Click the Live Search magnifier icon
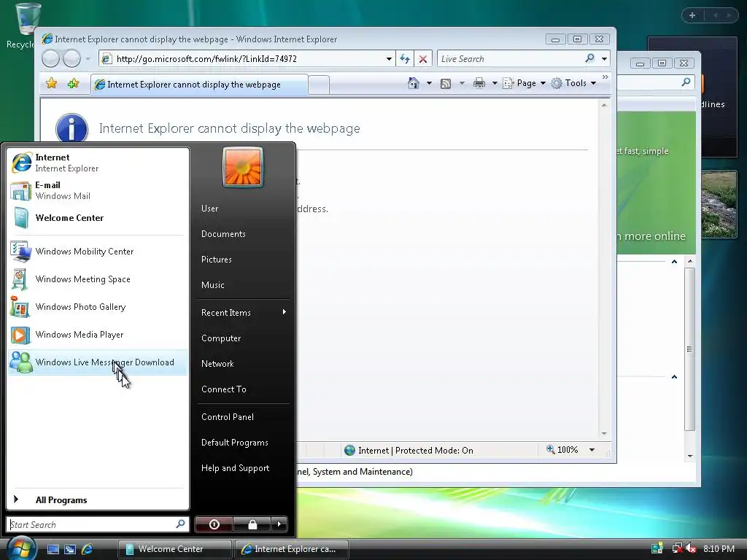747x560 pixels. [x=589, y=58]
